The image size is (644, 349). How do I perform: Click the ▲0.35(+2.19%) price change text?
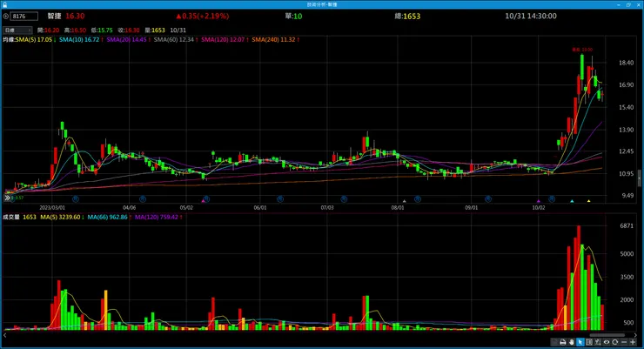coord(203,16)
